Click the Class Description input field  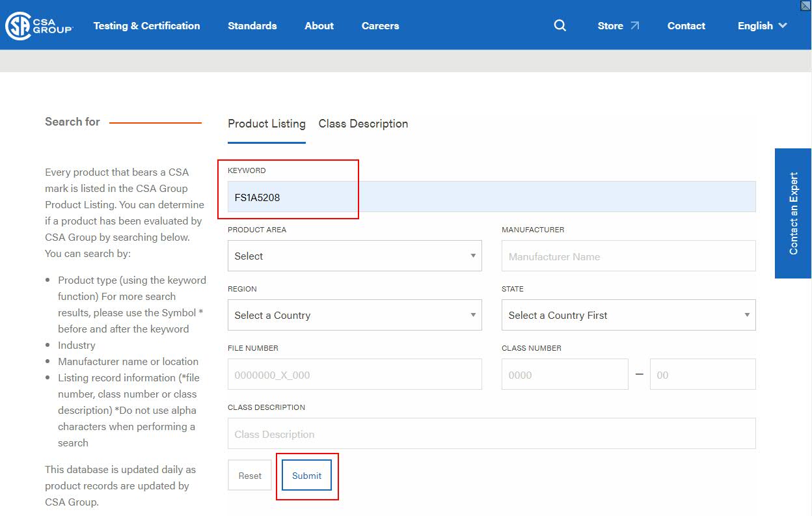492,433
